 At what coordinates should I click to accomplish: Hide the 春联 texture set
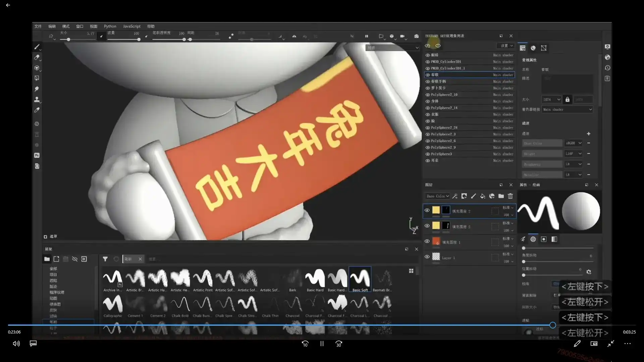pyautogui.click(x=428, y=75)
